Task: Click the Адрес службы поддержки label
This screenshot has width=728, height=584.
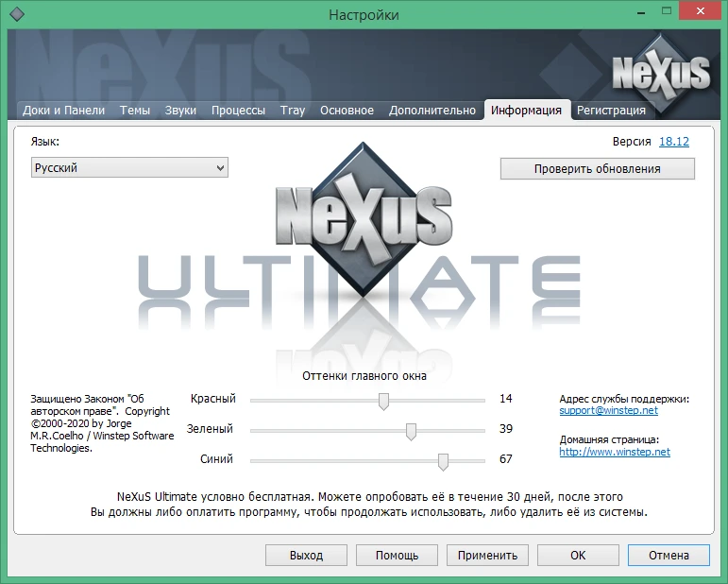Action: pyautogui.click(x=624, y=399)
